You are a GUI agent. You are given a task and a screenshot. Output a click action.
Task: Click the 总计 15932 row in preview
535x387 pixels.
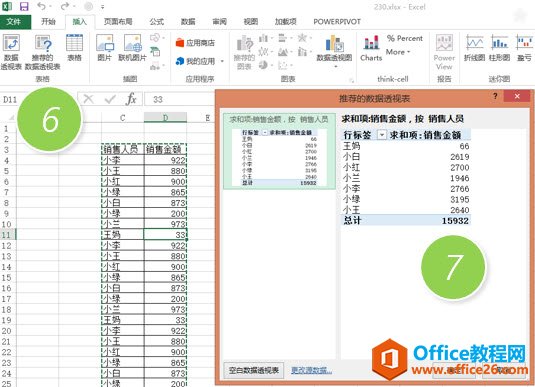coord(406,220)
